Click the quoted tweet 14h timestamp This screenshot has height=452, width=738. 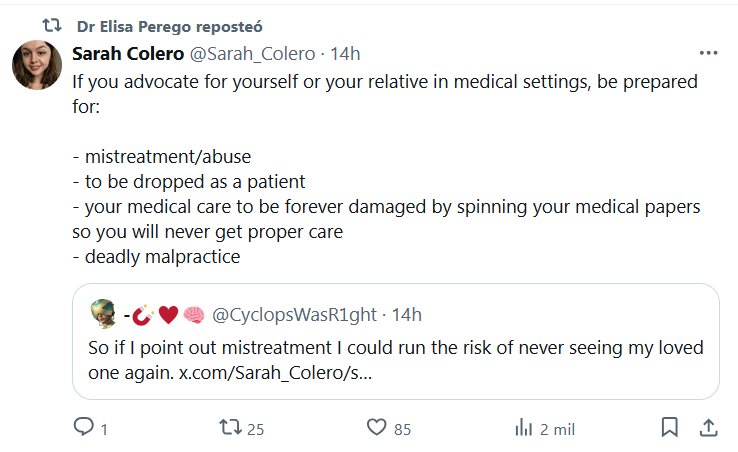pos(406,315)
